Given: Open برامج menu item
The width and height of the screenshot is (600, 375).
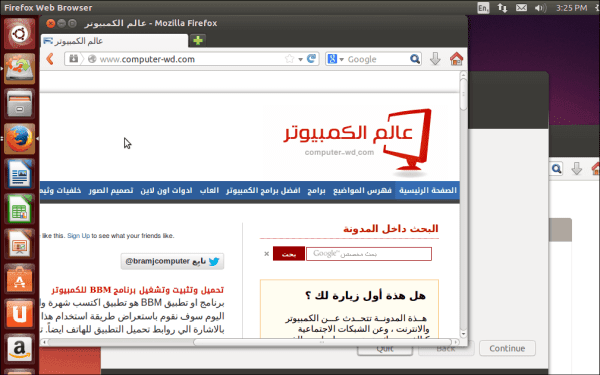Looking at the screenshot, I should (x=316, y=190).
